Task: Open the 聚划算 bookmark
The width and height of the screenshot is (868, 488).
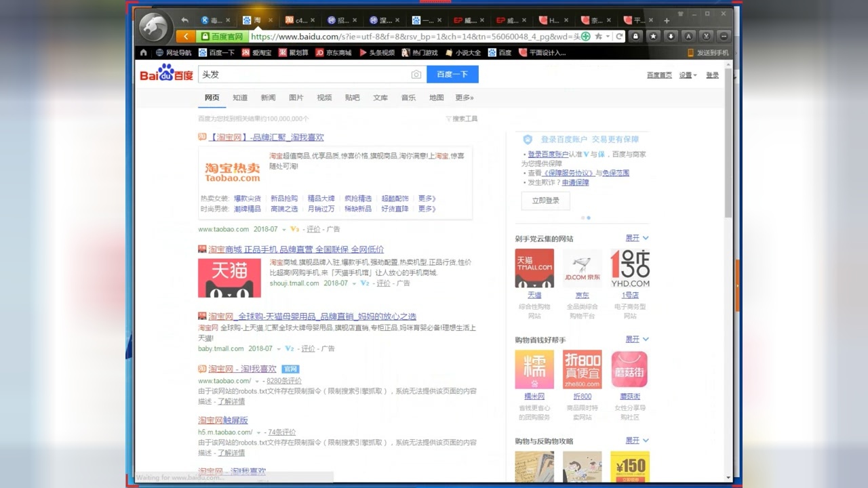Action: [293, 52]
